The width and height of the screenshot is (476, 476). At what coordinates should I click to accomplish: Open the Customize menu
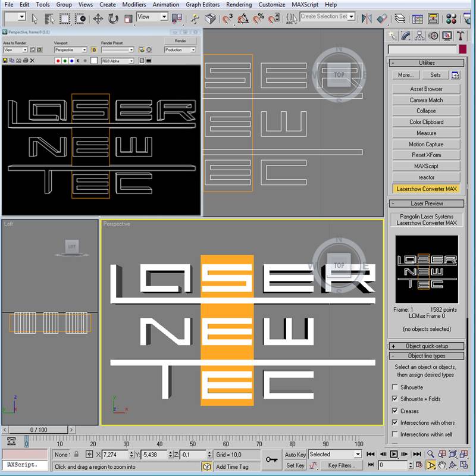[272, 5]
